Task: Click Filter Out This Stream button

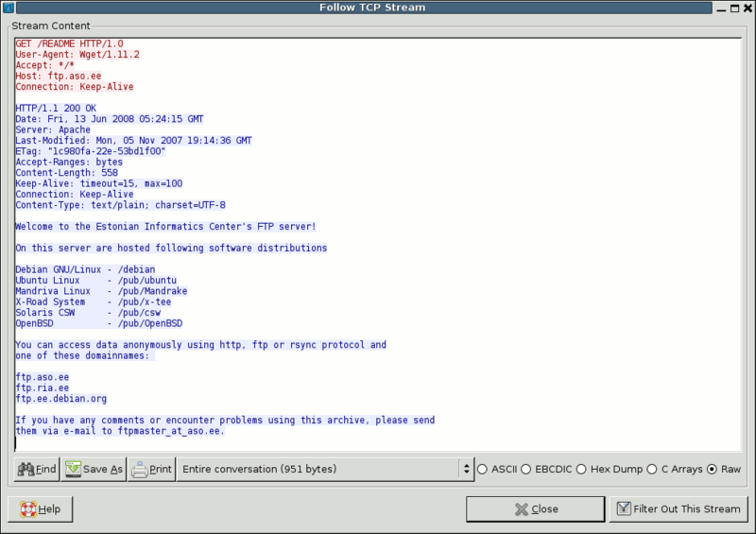Action: point(679,508)
